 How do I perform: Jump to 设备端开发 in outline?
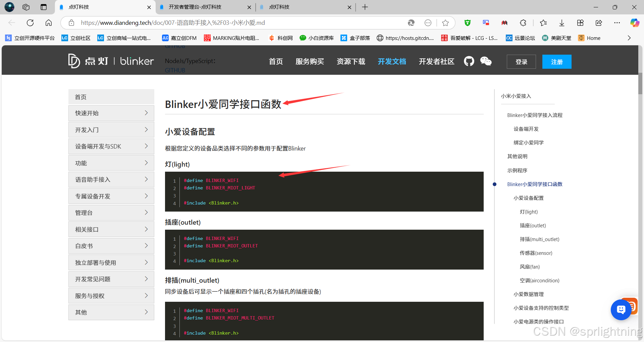[526, 129]
